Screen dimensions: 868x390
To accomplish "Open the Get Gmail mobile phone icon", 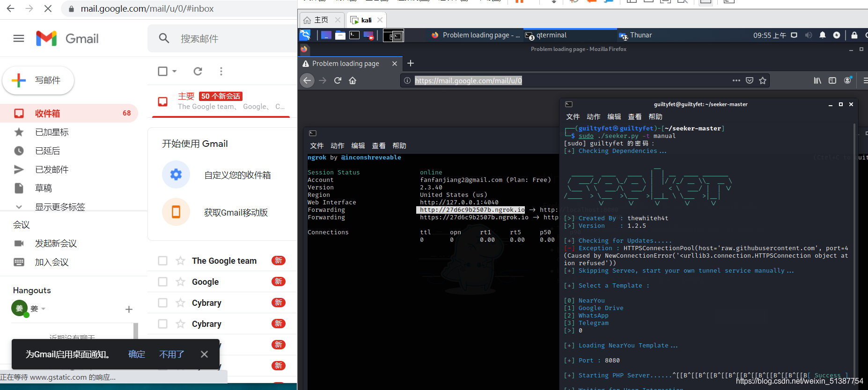I will point(176,212).
